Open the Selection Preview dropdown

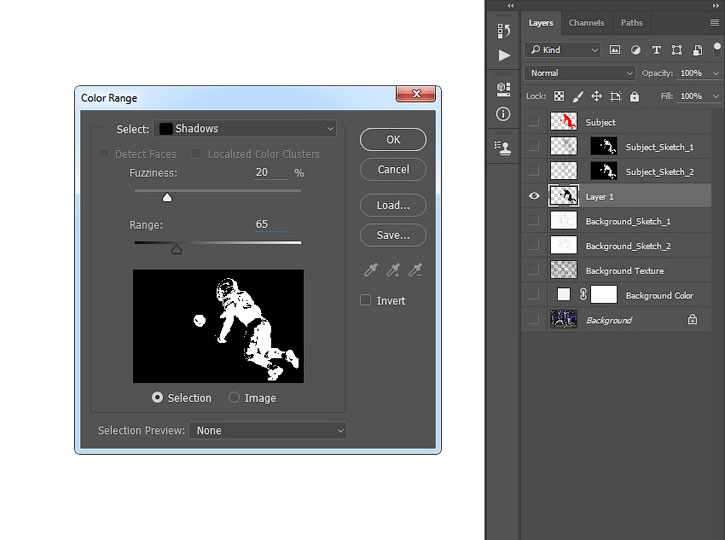268,430
